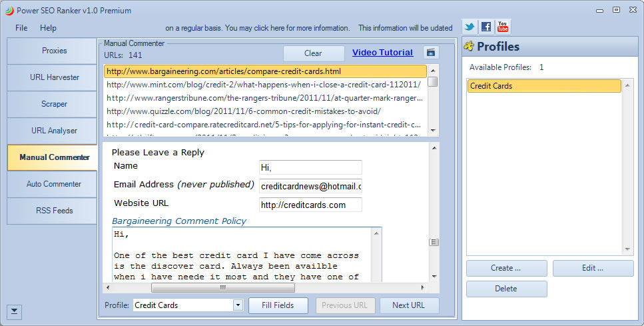This screenshot has width=644, height=326.
Task: Switch to the URL Analyser tab
Action: tap(52, 131)
